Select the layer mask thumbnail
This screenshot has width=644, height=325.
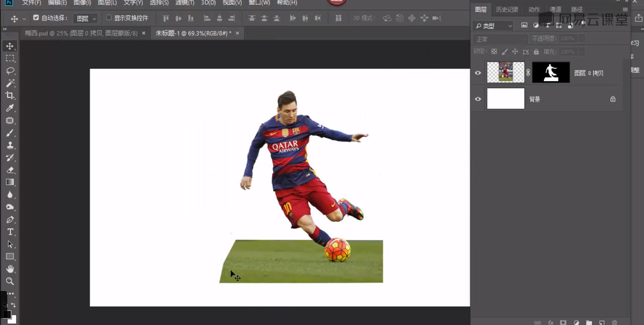(x=551, y=73)
